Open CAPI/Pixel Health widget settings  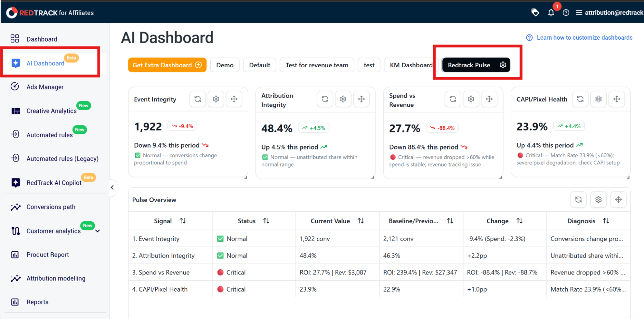pyautogui.click(x=598, y=99)
